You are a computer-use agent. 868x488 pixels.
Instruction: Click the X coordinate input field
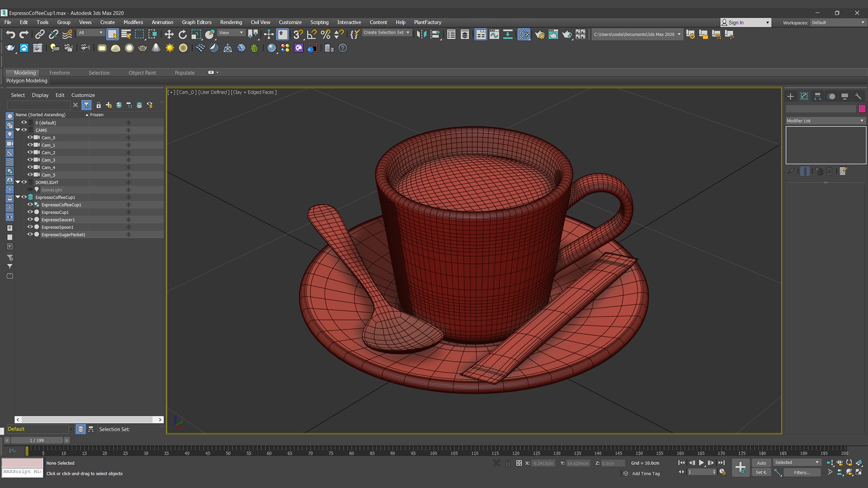[x=542, y=463]
